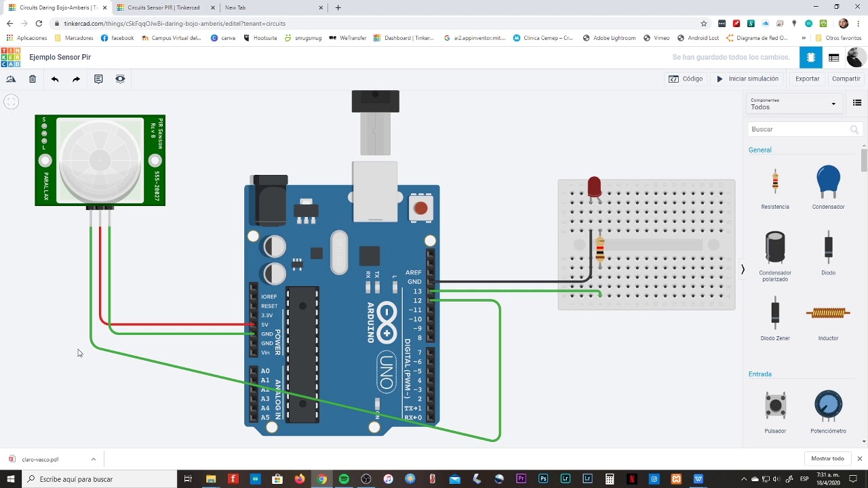Click the Compartir button

(x=846, y=79)
